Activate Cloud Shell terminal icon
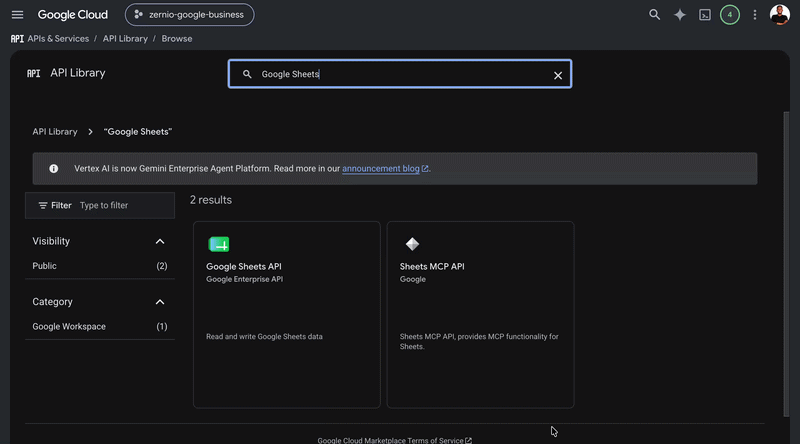The width and height of the screenshot is (800, 444). [x=705, y=15]
